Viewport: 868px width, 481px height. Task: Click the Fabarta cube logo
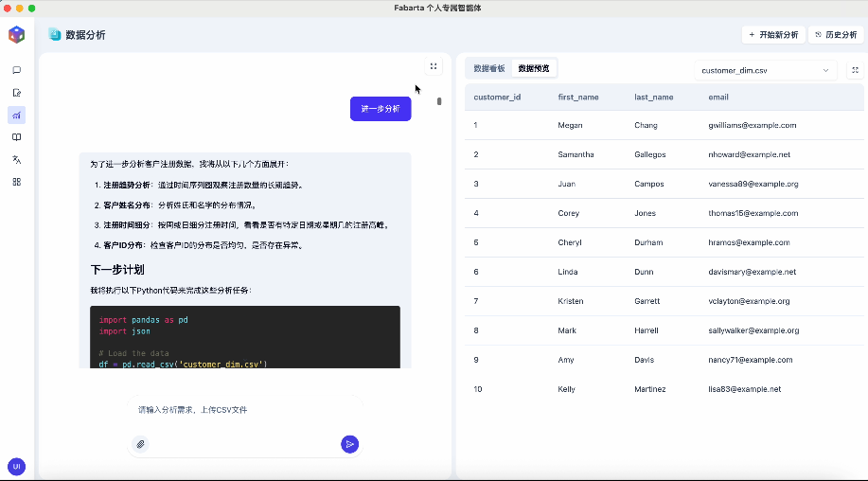pos(17,34)
